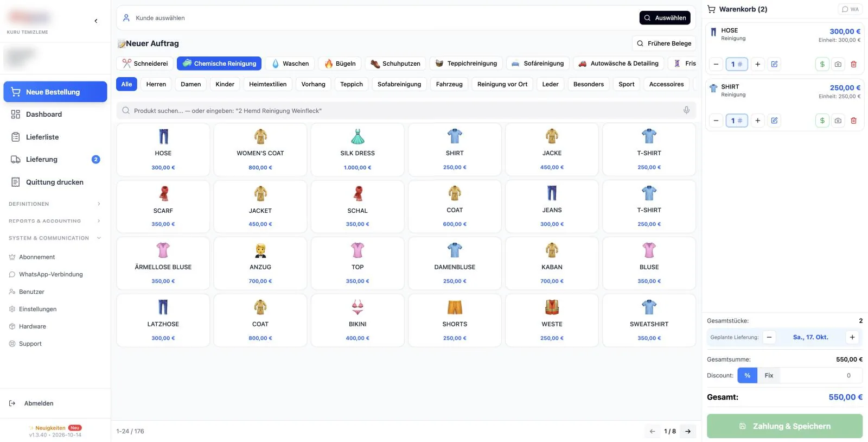The image size is (868, 442).
Task: Move delivery date one day earlier
Action: coord(769,337)
